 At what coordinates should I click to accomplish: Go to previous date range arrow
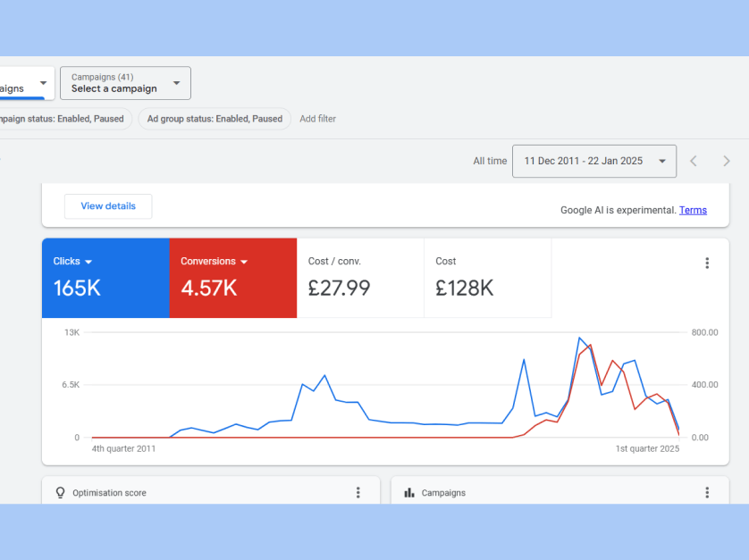point(694,161)
